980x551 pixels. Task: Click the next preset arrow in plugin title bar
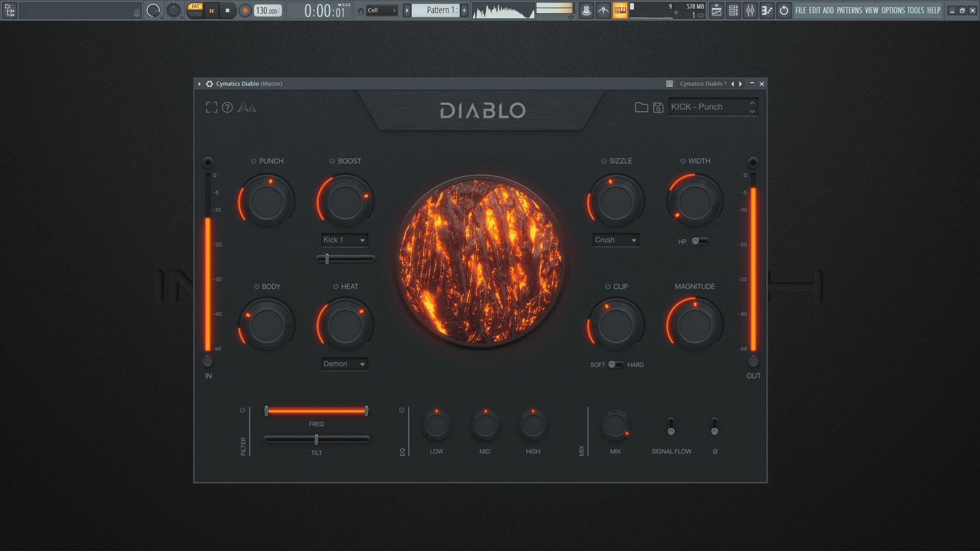coord(741,84)
